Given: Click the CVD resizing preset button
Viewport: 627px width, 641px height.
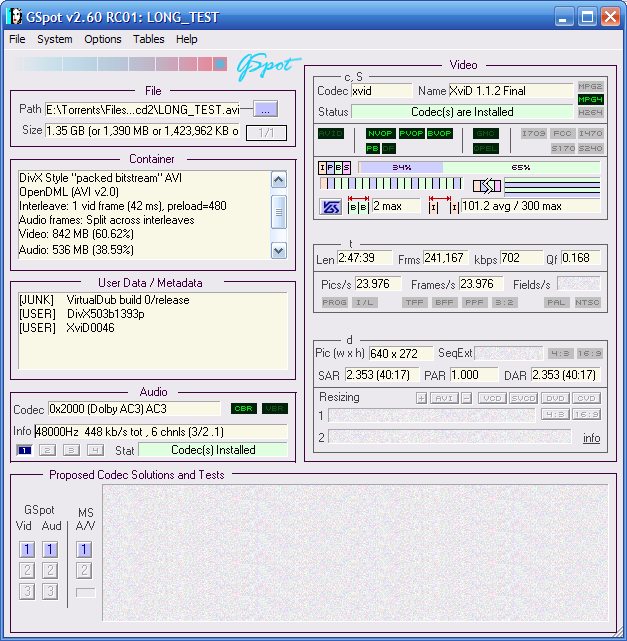Looking at the screenshot, I should [x=586, y=398].
